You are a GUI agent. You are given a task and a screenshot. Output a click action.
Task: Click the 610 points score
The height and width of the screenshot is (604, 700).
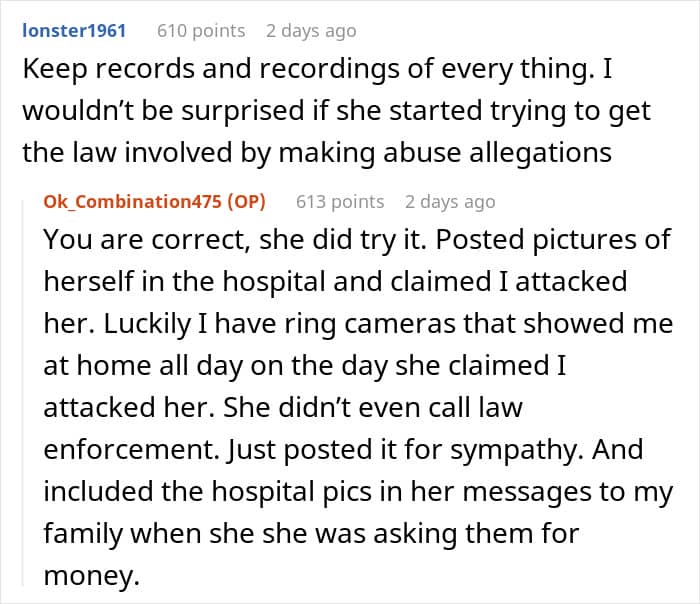tap(201, 31)
